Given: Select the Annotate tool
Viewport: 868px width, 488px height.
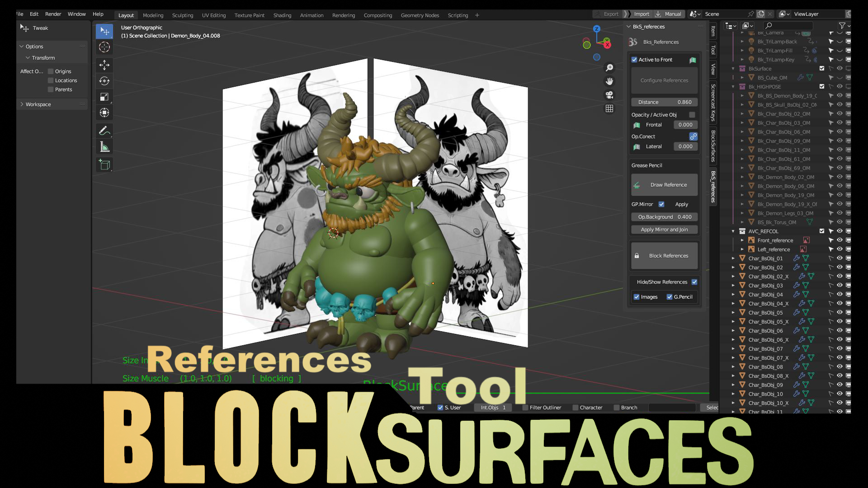Looking at the screenshot, I should point(104,131).
